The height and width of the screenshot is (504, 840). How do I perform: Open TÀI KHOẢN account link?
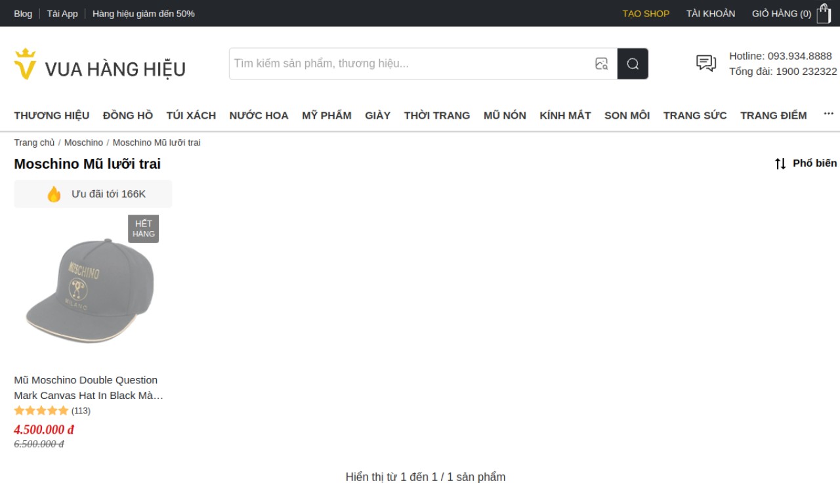coord(711,14)
